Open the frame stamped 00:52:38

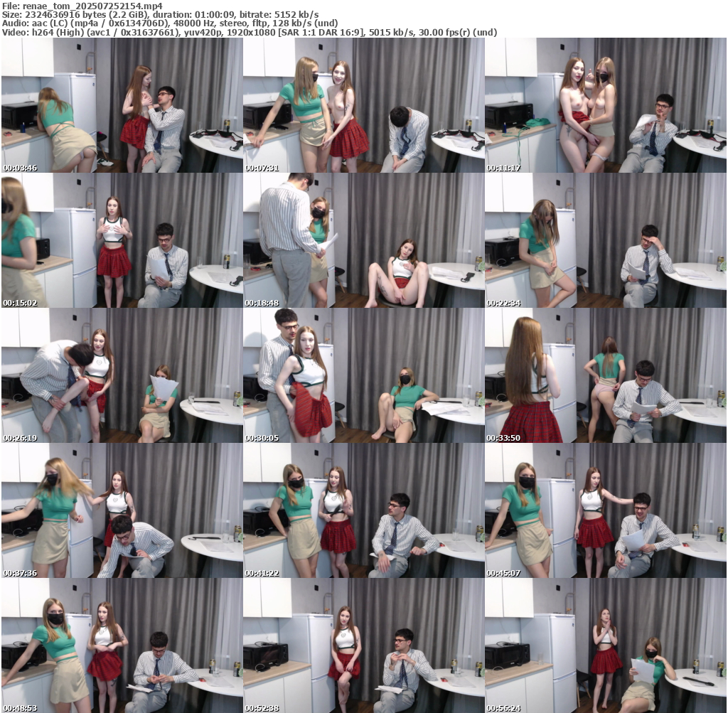click(363, 645)
